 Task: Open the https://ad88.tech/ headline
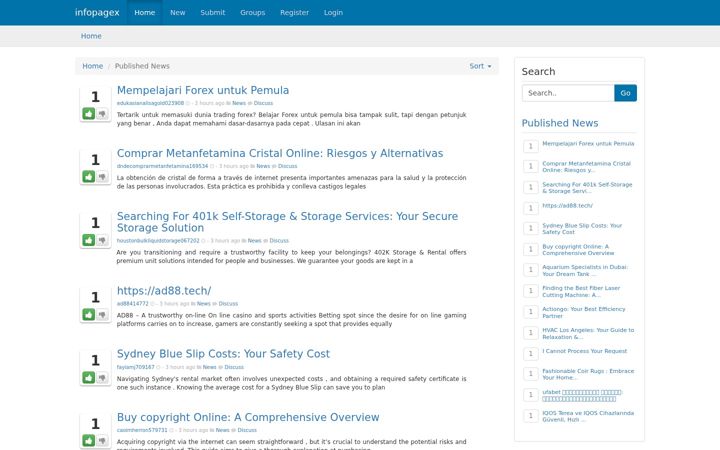point(164,291)
